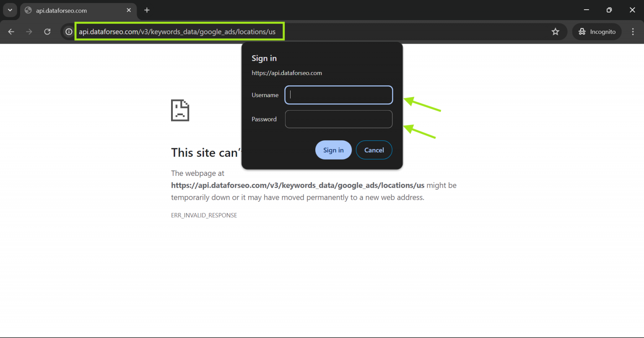Open a new browser tab
The height and width of the screenshot is (338, 644).
coord(147,10)
